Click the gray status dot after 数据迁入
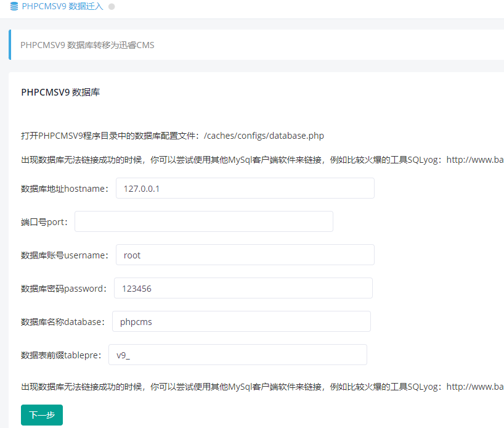The image size is (504, 428). point(112,7)
